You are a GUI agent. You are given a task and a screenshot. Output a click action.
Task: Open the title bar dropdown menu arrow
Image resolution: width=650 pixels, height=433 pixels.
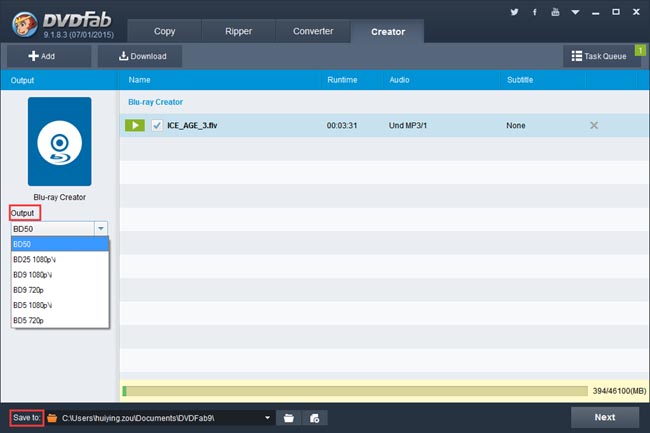pyautogui.click(x=575, y=12)
